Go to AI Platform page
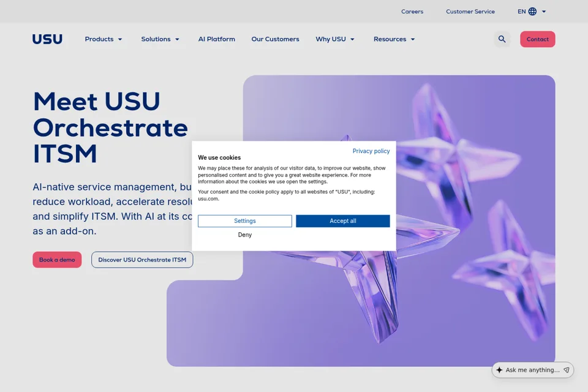Image resolution: width=588 pixels, height=392 pixels. [216, 39]
